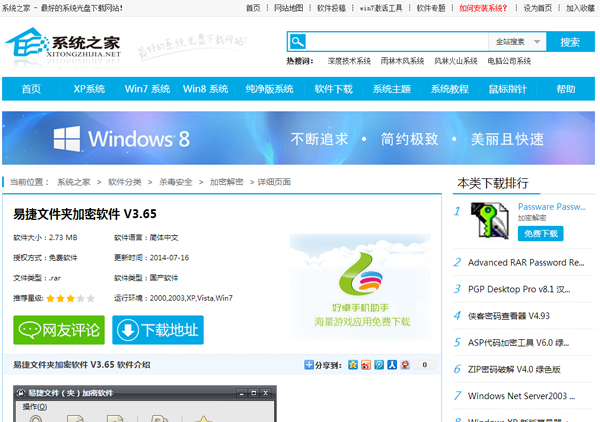Screen dimensions: 600x422
Task: Click the 系统之家 logo
Action: click(63, 47)
